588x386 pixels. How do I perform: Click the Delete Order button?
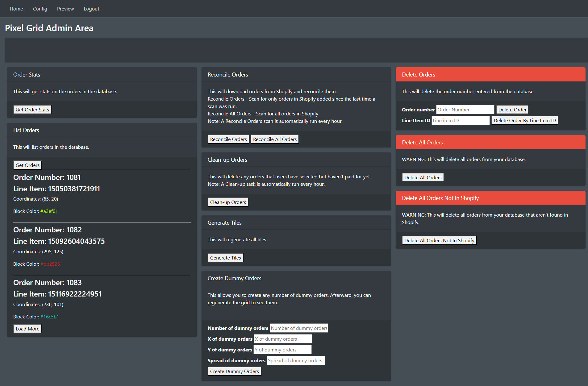pyautogui.click(x=512, y=110)
